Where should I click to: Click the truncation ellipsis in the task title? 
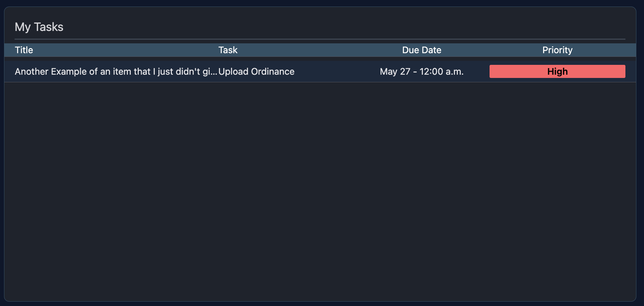tap(214, 72)
